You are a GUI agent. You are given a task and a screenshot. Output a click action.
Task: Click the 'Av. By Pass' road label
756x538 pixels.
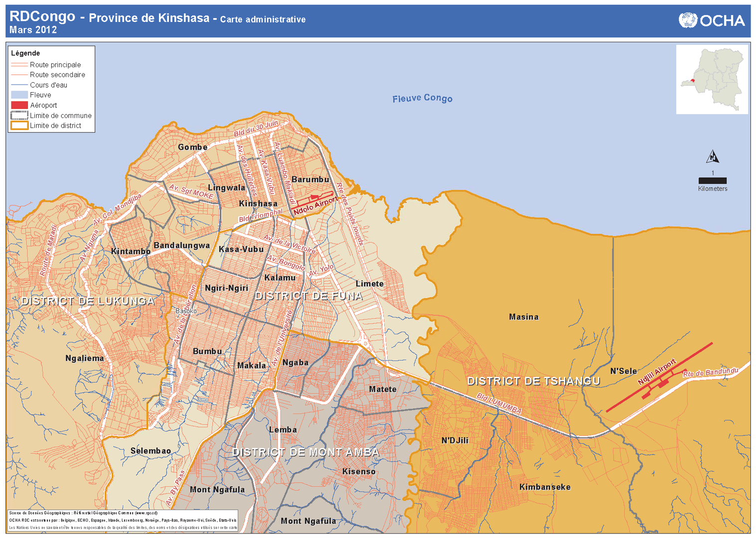(x=175, y=488)
